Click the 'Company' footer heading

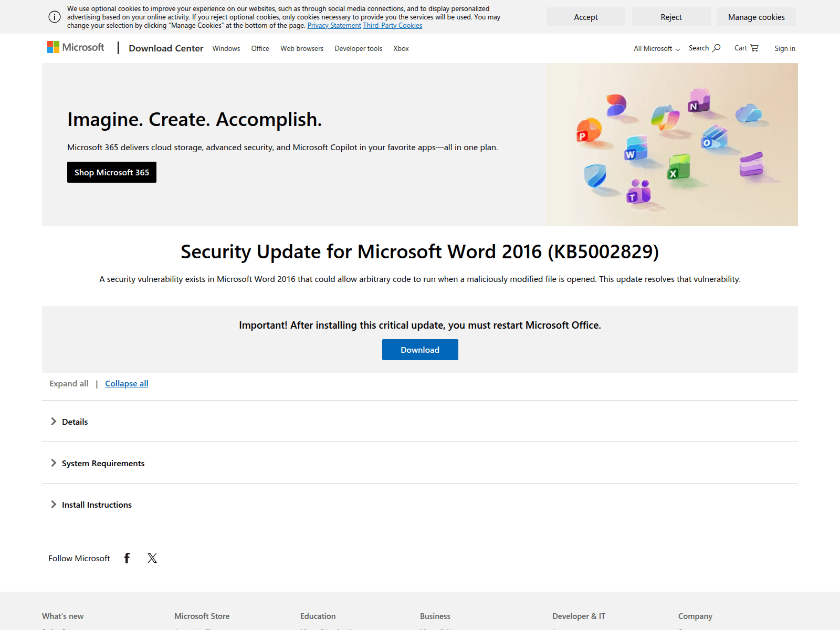[695, 616]
